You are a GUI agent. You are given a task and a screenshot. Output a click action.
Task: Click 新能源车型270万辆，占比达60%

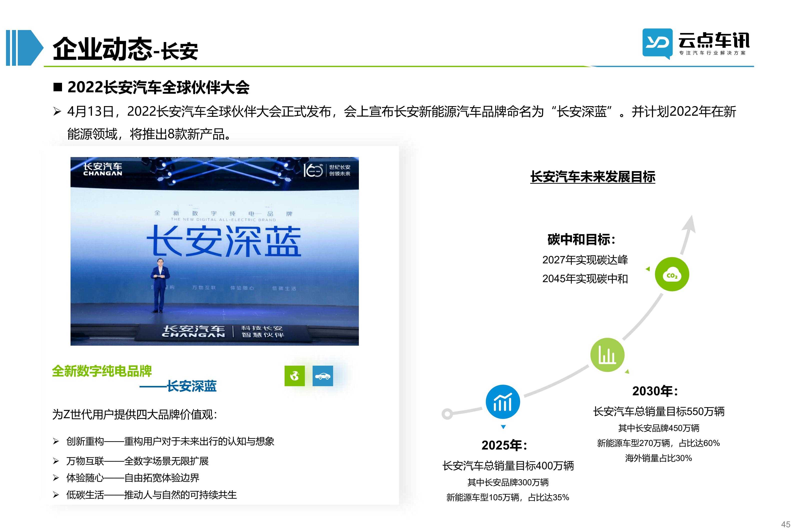658,443
